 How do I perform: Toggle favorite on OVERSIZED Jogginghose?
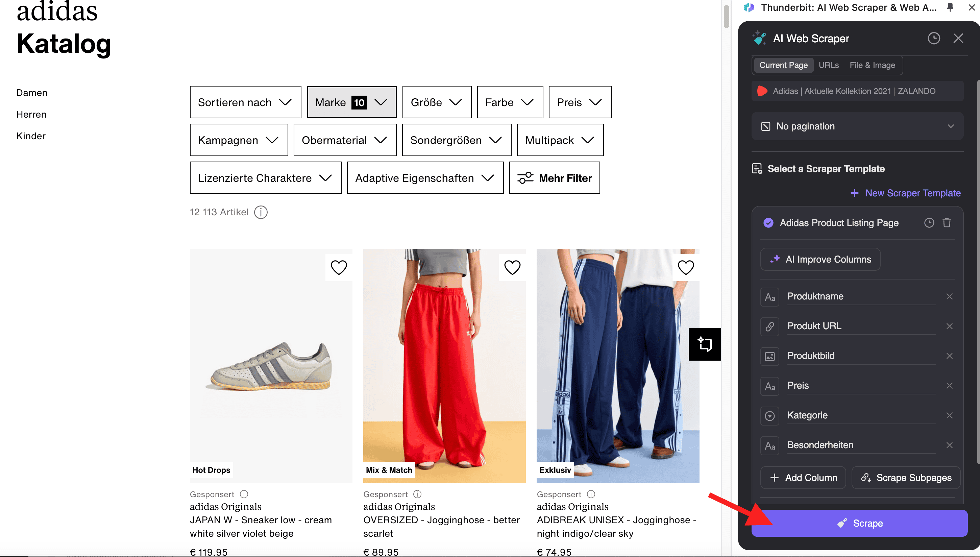[513, 267]
